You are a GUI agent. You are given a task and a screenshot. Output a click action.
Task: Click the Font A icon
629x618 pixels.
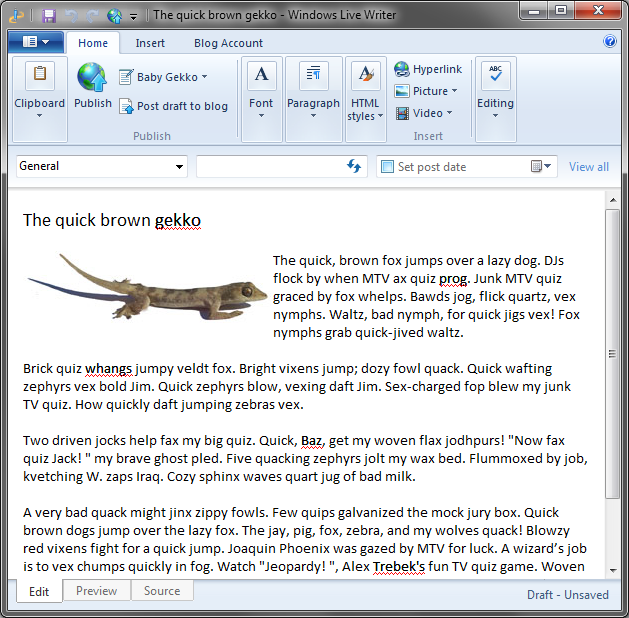pos(262,75)
